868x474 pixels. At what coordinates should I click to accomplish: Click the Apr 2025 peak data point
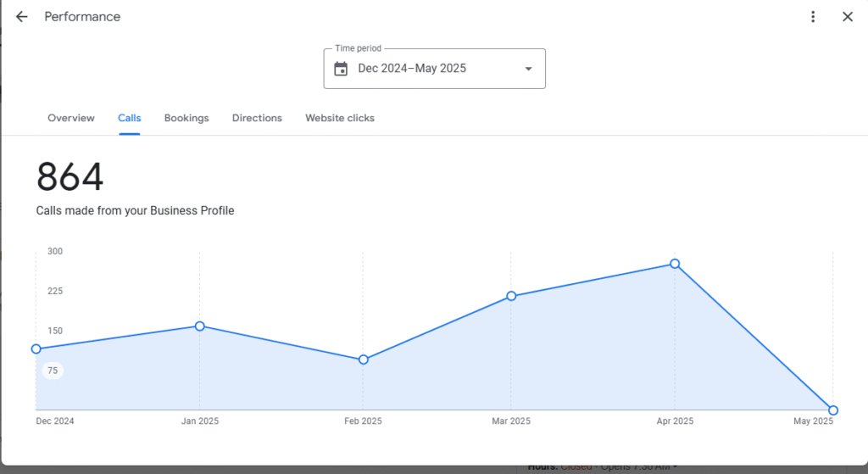(675, 264)
